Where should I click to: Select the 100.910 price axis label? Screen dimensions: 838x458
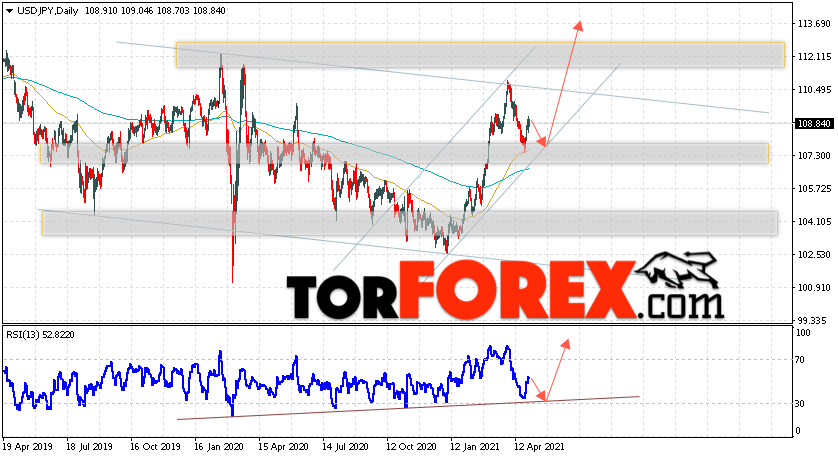pos(814,288)
